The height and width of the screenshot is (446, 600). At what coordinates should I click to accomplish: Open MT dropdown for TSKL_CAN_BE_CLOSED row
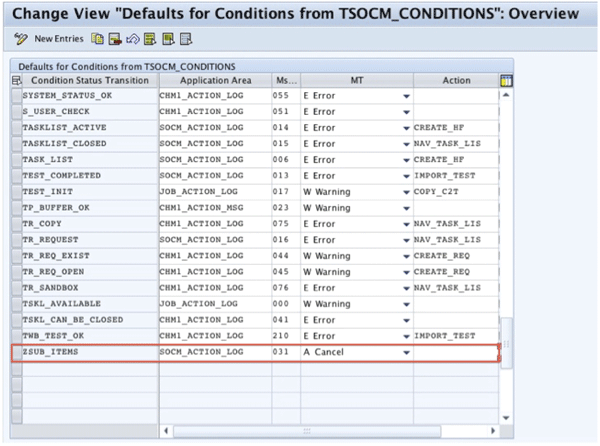coord(406,321)
